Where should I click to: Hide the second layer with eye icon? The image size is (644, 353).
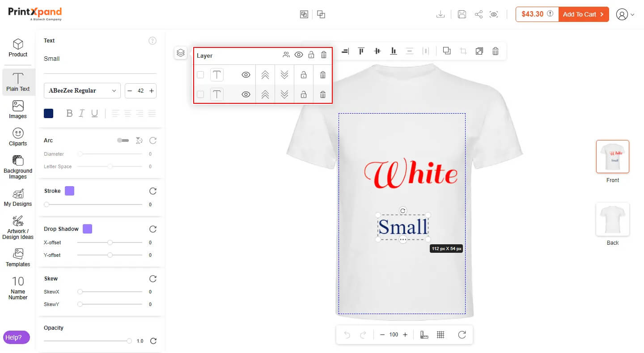pyautogui.click(x=246, y=94)
